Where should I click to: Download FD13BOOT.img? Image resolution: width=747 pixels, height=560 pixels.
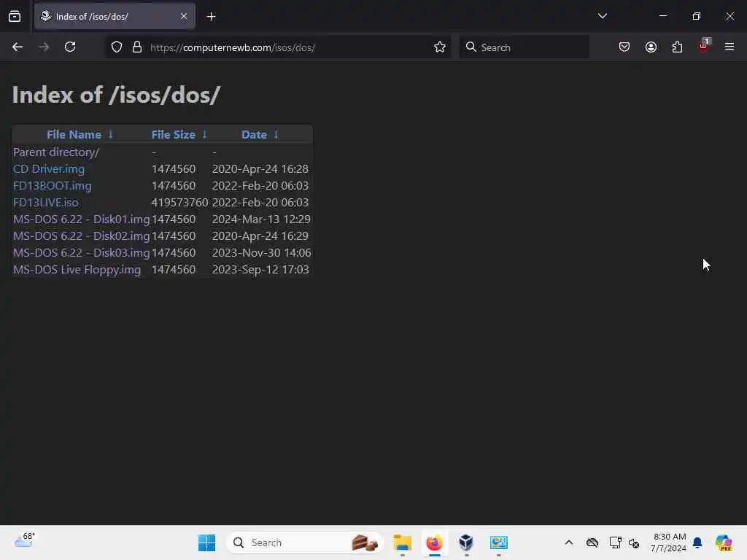[x=53, y=186]
